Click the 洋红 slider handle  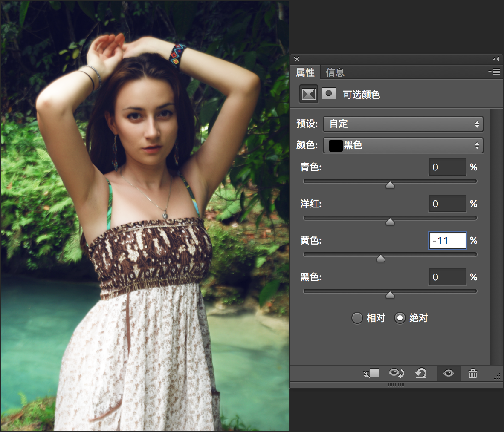tap(390, 222)
